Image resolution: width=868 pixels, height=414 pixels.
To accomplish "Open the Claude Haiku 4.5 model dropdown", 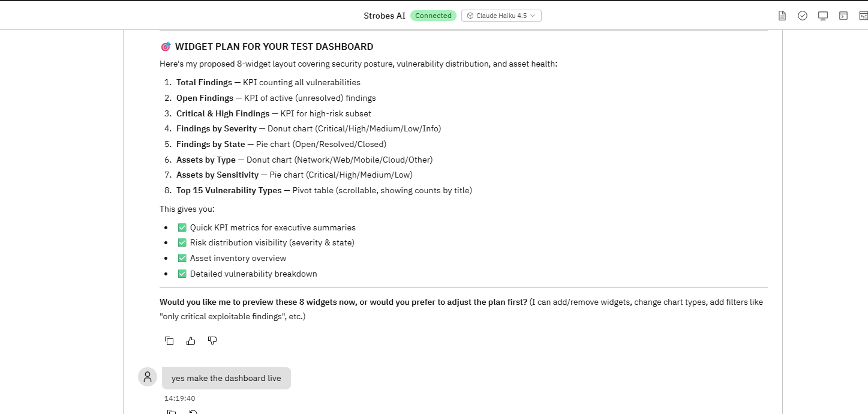I will tap(501, 16).
